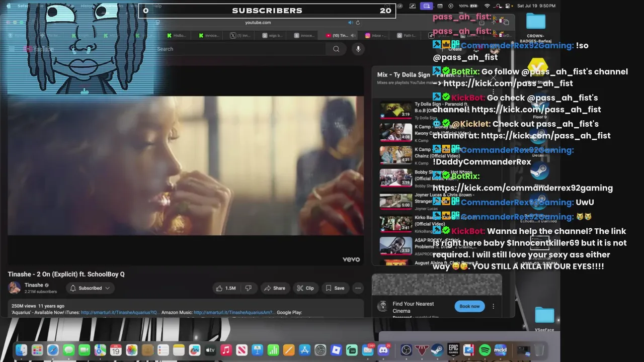Open Reminders from the Dock

tap(163, 350)
